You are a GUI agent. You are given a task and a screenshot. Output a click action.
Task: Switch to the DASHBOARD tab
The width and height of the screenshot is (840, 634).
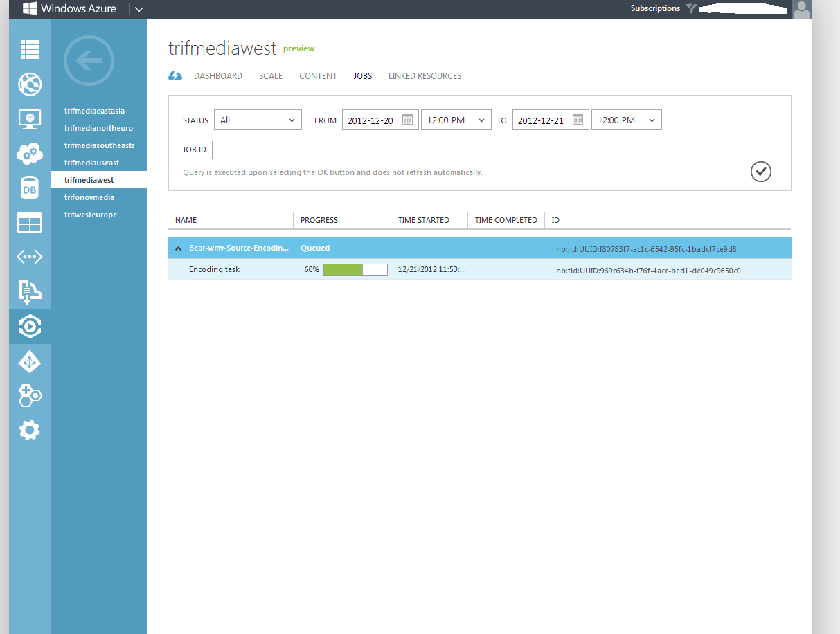click(x=218, y=76)
